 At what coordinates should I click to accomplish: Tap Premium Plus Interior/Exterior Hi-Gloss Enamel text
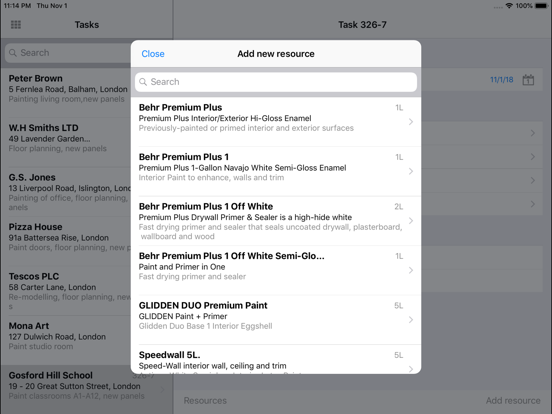pyautogui.click(x=225, y=118)
